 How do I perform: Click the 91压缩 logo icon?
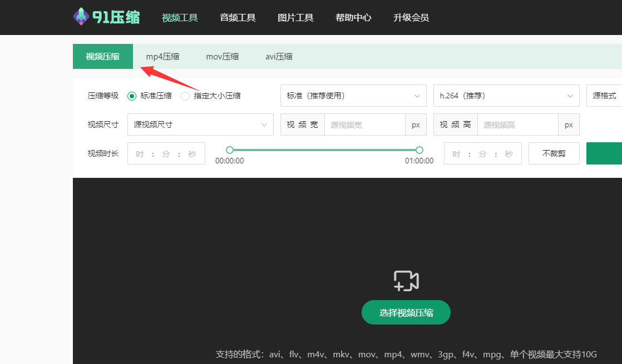(x=81, y=17)
